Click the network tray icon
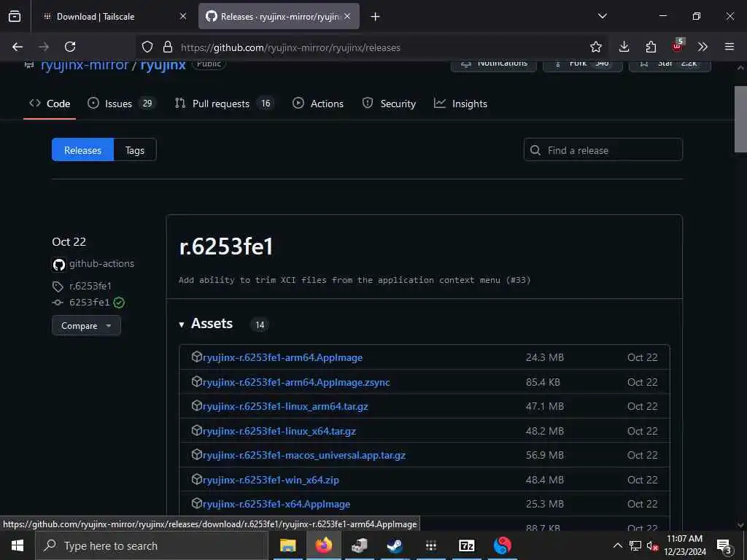This screenshot has width=747, height=560. [x=635, y=545]
